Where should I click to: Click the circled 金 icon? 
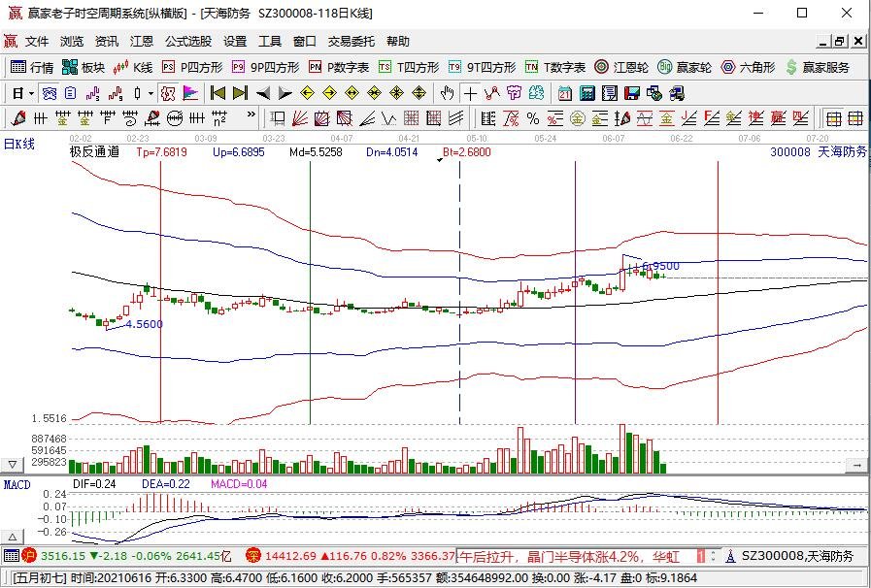point(578,118)
